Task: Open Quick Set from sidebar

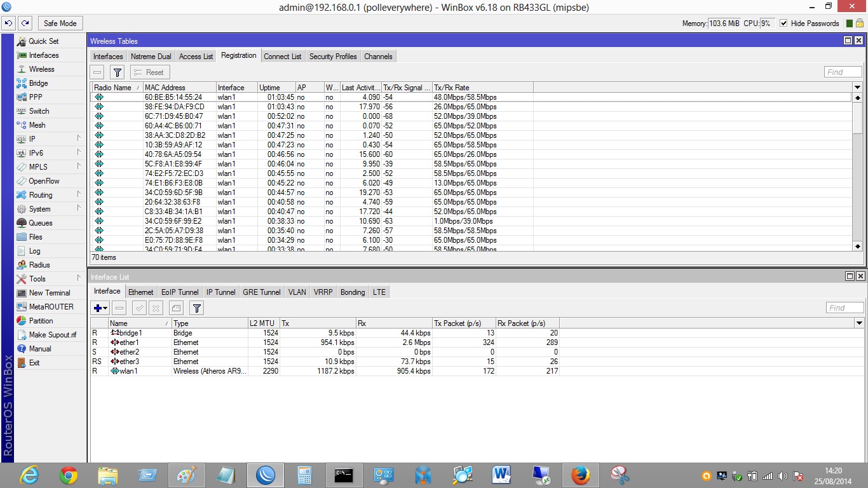Action: pos(43,41)
